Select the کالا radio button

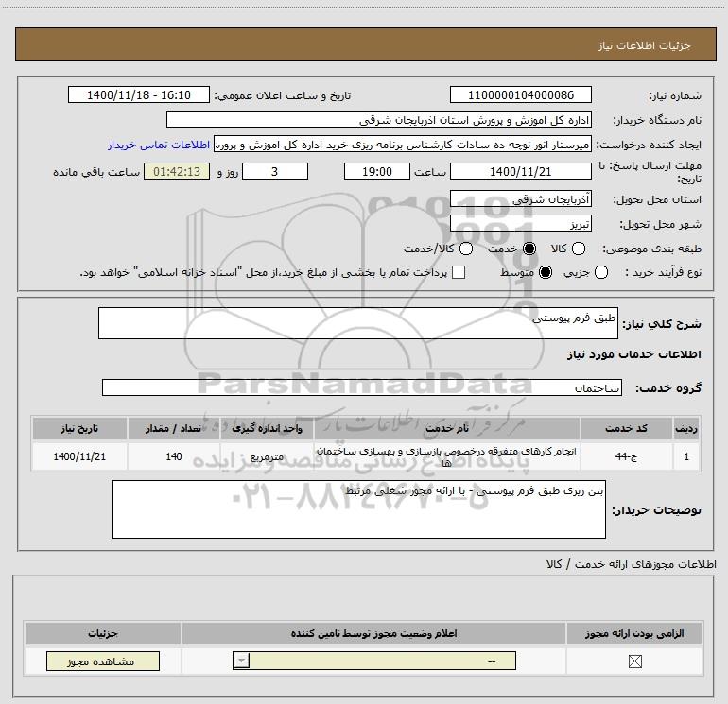578,249
